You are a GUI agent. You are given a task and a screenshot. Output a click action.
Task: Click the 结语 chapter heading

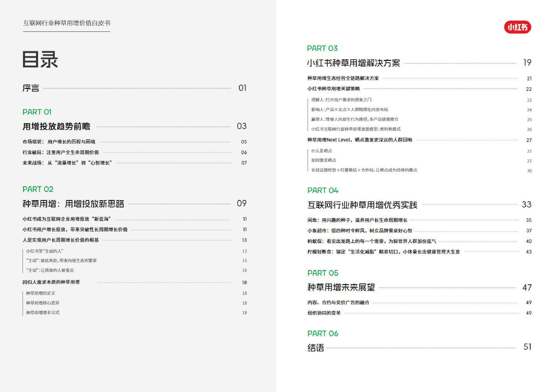316,348
